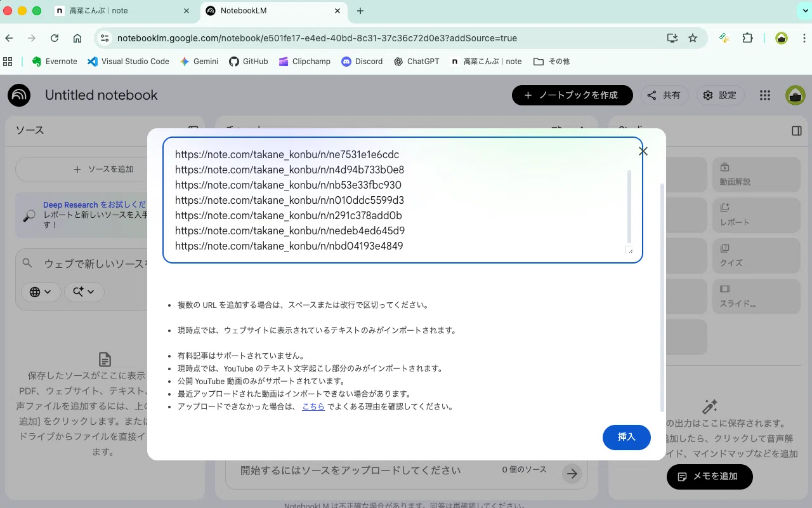The height and width of the screenshot is (508, 812).
Task: Click the chat send arrow button
Action: pos(572,474)
